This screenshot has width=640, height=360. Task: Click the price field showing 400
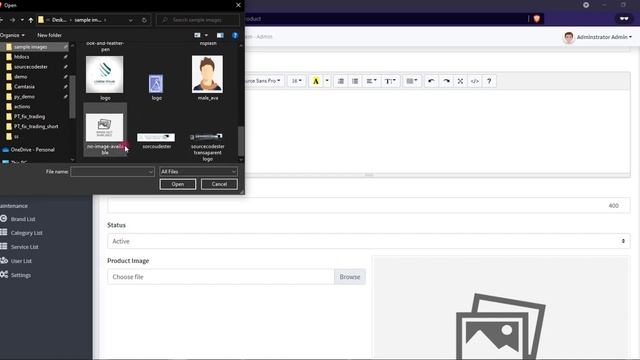[x=369, y=205]
